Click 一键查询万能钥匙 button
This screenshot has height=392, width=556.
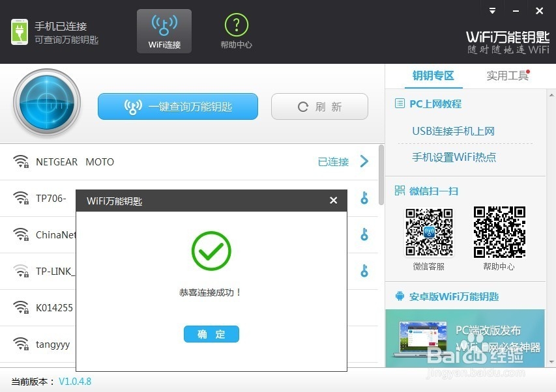click(178, 106)
